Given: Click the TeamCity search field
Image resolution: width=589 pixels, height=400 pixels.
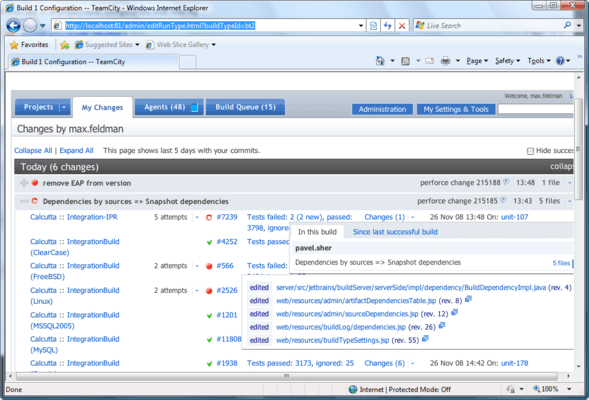Looking at the screenshot, I should 536,109.
